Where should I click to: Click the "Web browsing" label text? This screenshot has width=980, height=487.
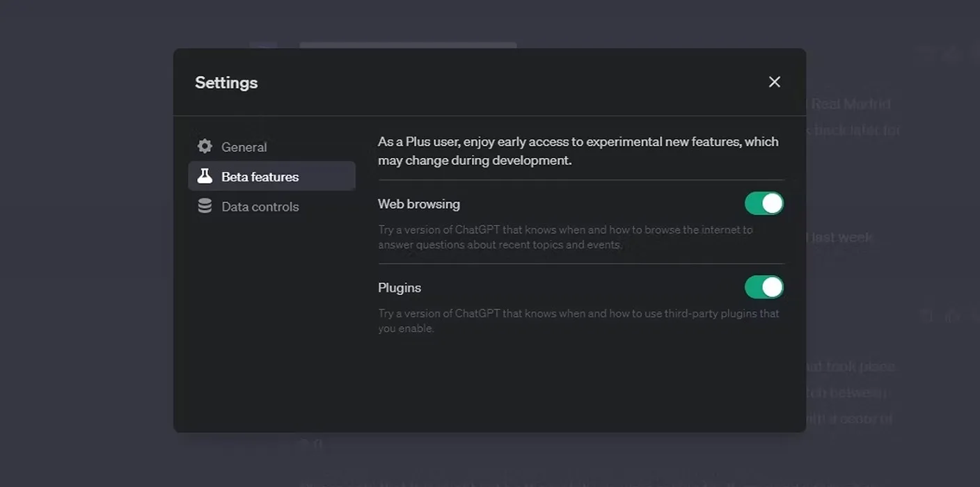(x=419, y=204)
